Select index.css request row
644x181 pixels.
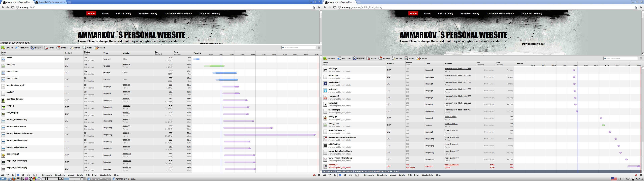pyautogui.click(x=160, y=66)
